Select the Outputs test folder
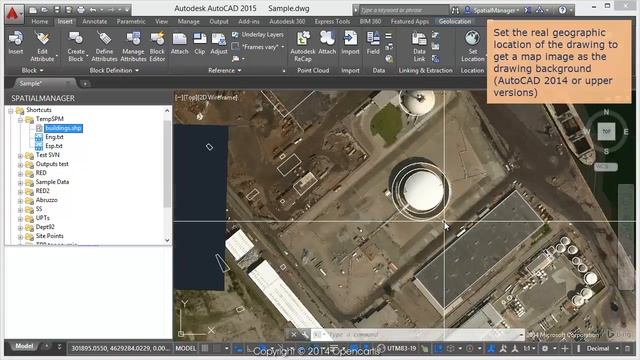Image resolution: width=640 pixels, height=360 pixels. pyautogui.click(x=52, y=164)
